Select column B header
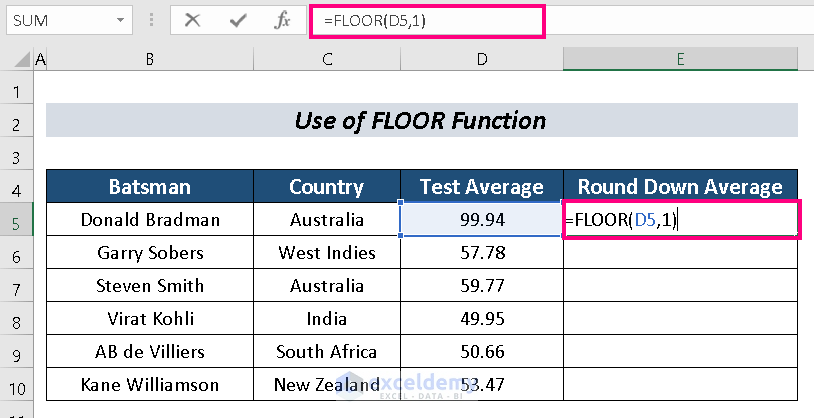 tap(149, 60)
